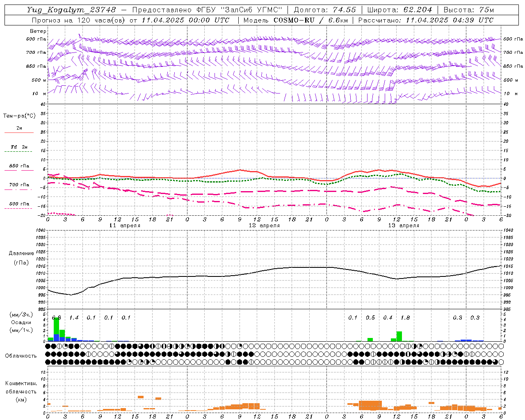Click the Давление panel label
Image resolution: width=525 pixels, height=420 pixels.
tap(21, 253)
